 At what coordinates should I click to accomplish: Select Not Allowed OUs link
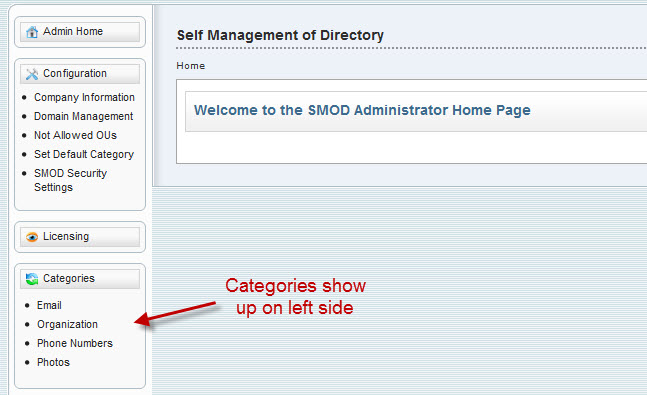(75, 135)
